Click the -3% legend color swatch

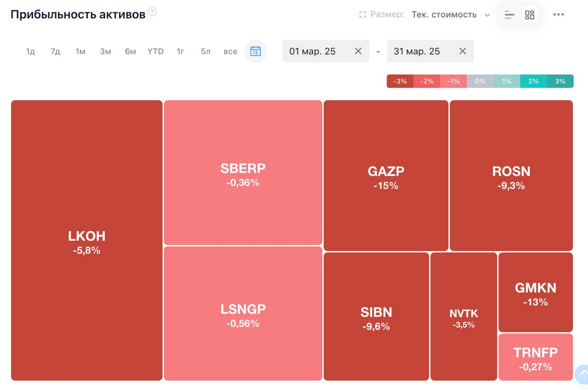[400, 81]
